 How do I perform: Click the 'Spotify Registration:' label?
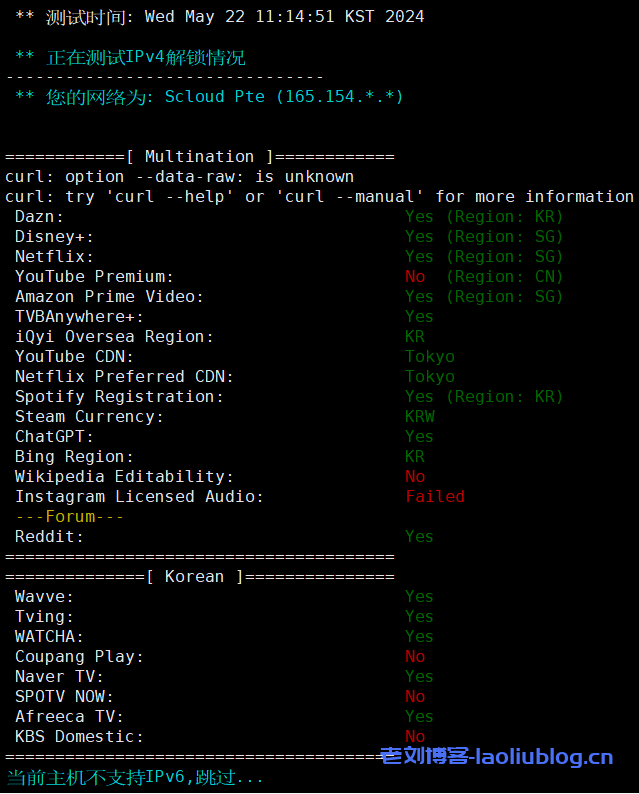pos(119,396)
